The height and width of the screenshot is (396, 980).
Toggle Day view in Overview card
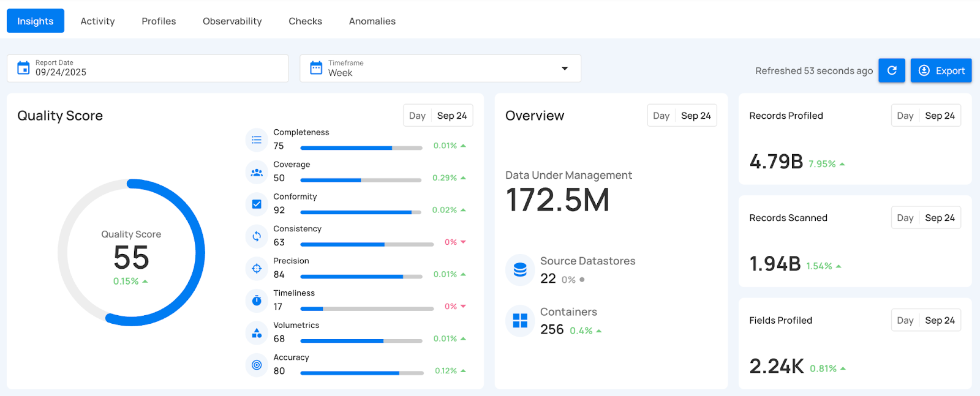pyautogui.click(x=661, y=116)
